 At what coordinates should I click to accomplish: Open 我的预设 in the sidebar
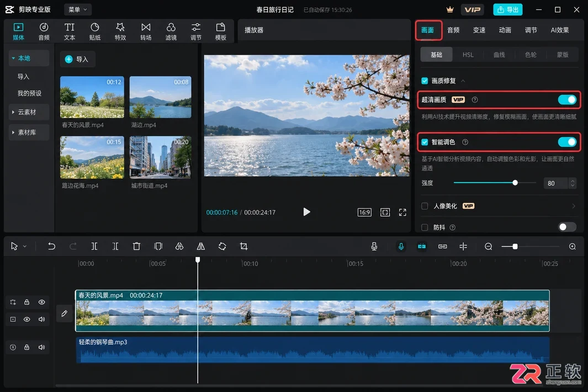tap(29, 93)
